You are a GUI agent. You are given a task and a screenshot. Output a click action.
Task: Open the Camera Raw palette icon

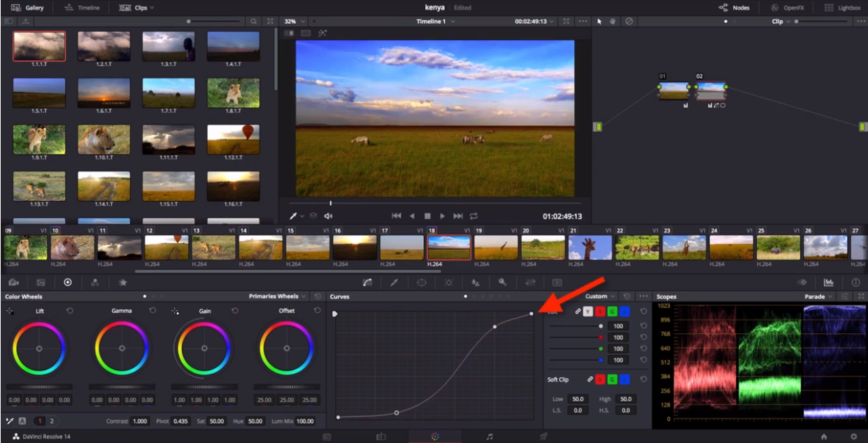pos(13,282)
